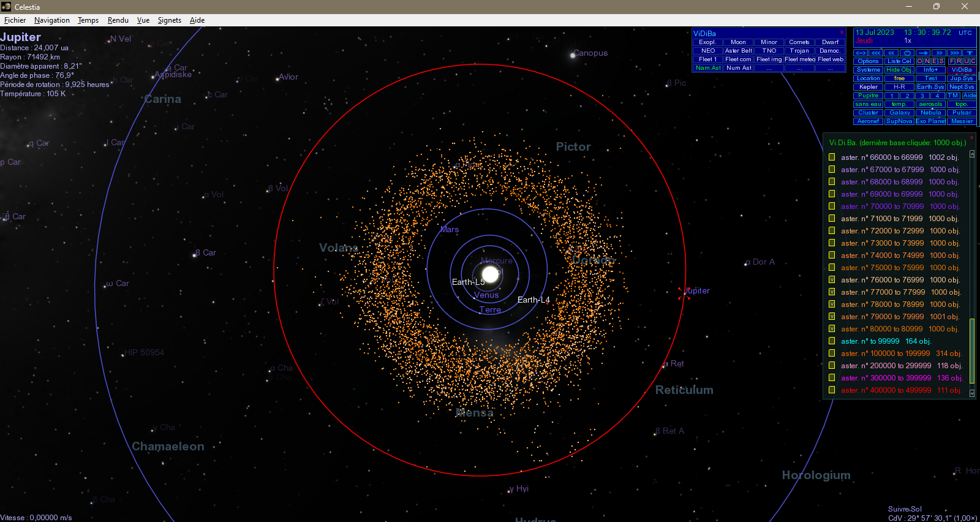Check the aster. 70000 to 70999 box
The width and height of the screenshot is (980, 522).
832,206
